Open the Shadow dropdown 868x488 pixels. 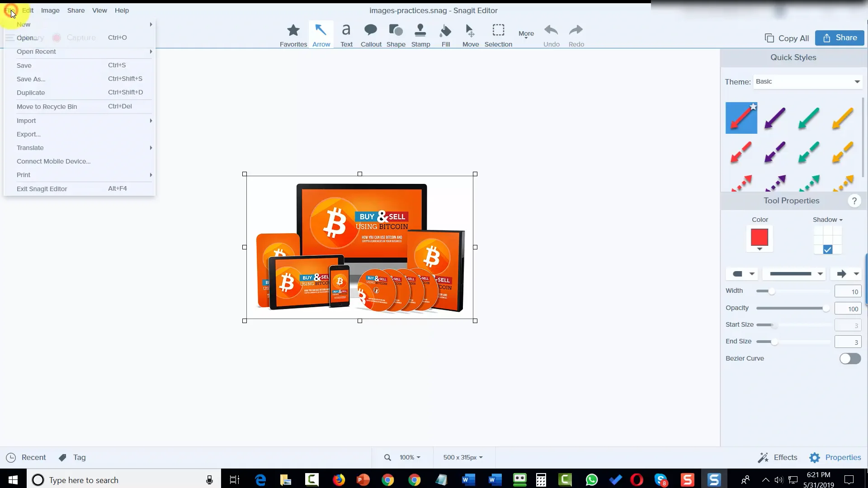[x=827, y=220]
